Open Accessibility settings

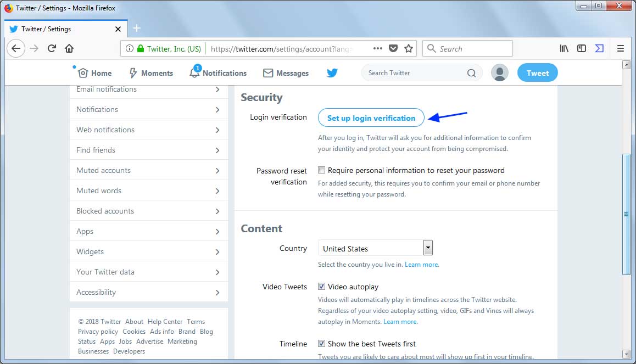[148, 292]
